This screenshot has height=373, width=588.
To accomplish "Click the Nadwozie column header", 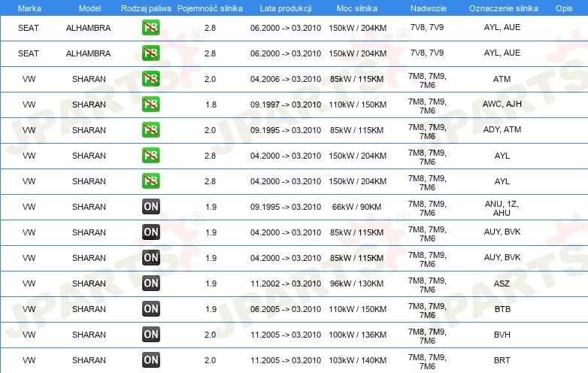I will 429,8.
